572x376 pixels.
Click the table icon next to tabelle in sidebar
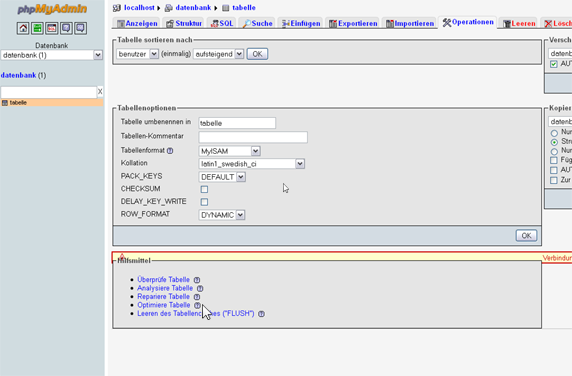pyautogui.click(x=5, y=103)
